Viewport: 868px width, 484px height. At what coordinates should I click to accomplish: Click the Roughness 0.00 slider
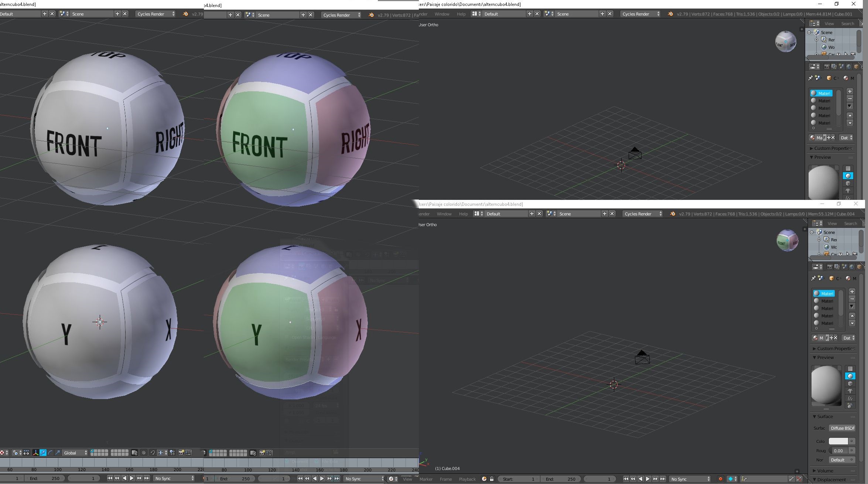[838, 450]
